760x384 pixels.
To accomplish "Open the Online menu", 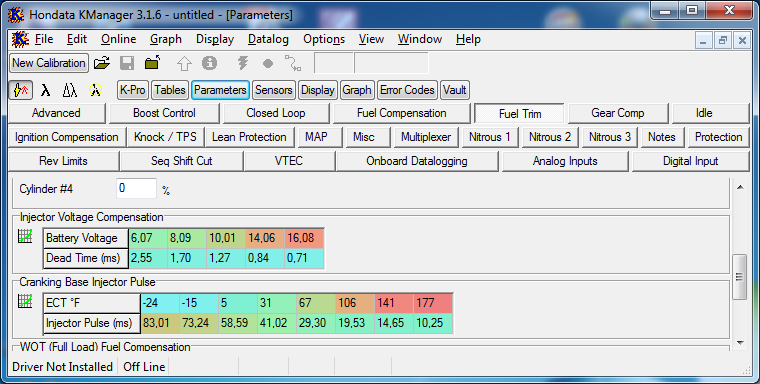I will point(119,39).
